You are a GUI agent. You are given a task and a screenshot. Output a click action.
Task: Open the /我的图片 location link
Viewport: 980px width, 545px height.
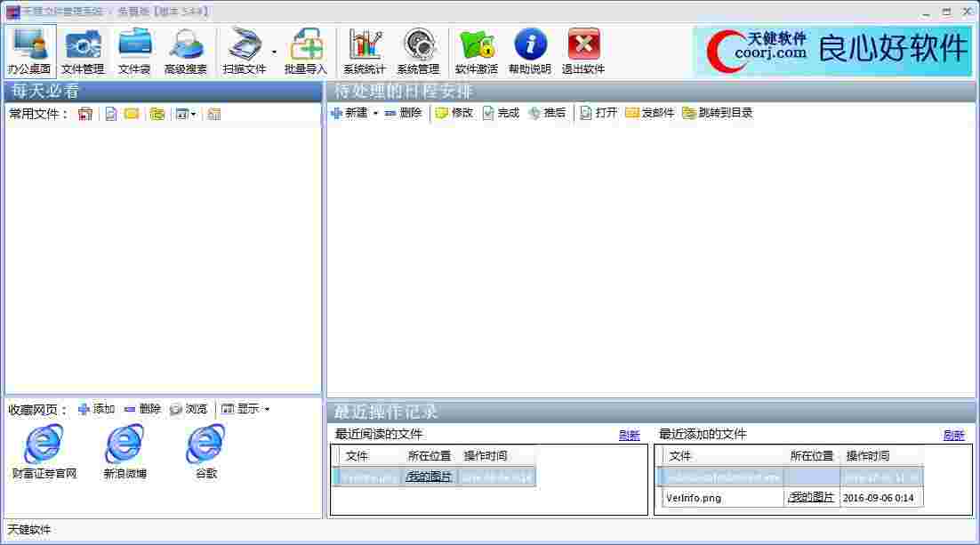coord(429,477)
